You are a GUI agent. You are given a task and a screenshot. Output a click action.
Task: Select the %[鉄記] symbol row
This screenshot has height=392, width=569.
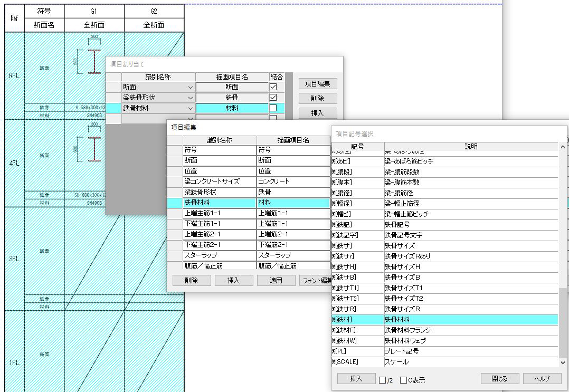click(444, 224)
